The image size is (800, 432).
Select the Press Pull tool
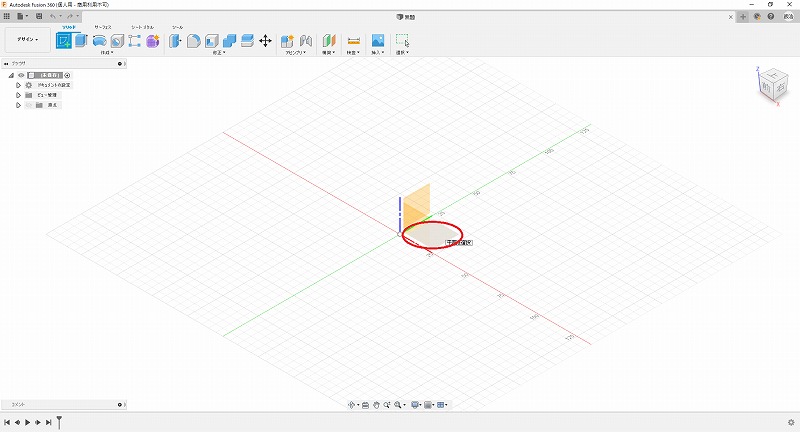point(176,41)
